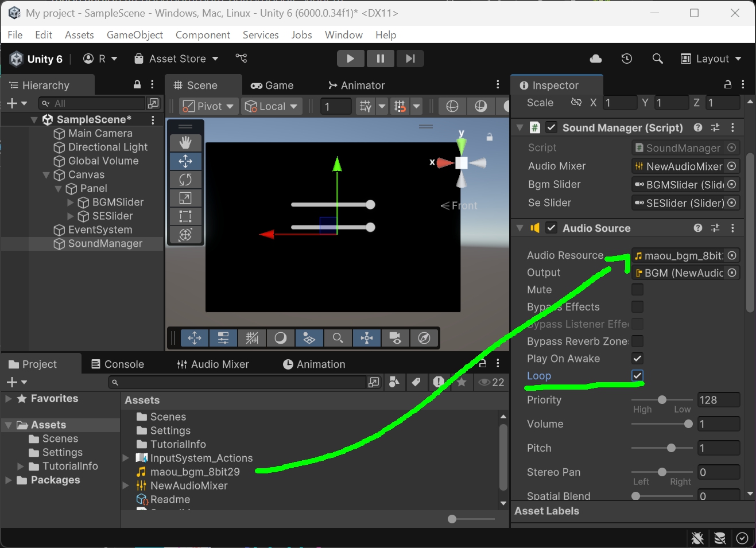The image size is (756, 548).
Task: Enable the Mute checkbox in Audio Source
Action: tap(637, 290)
